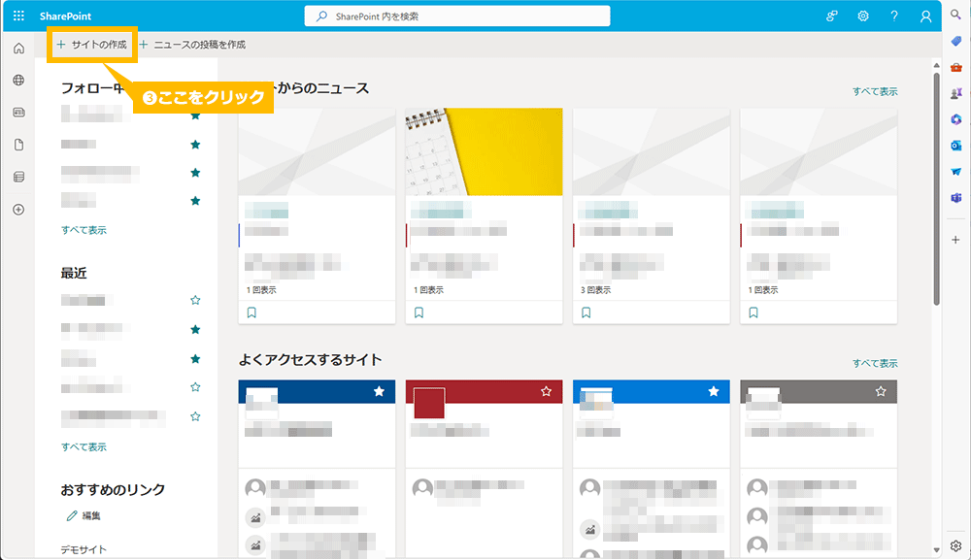This screenshot has height=560, width=971.
Task: Open Outlook from the browser sidebar
Action: coord(956,146)
